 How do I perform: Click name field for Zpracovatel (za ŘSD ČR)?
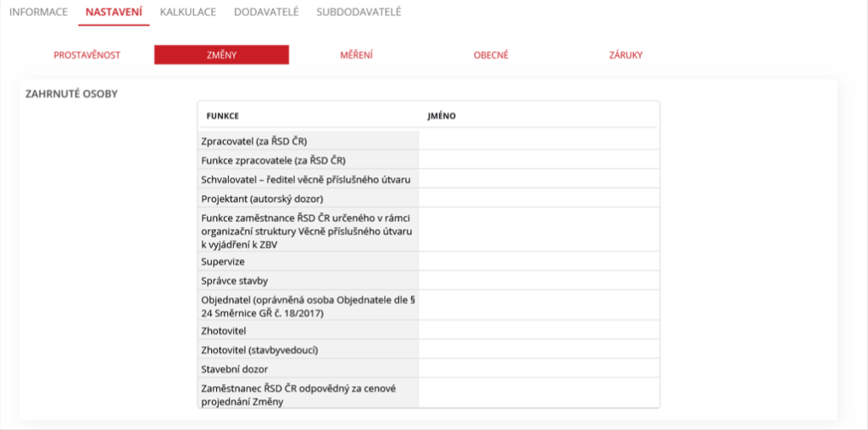click(x=538, y=140)
